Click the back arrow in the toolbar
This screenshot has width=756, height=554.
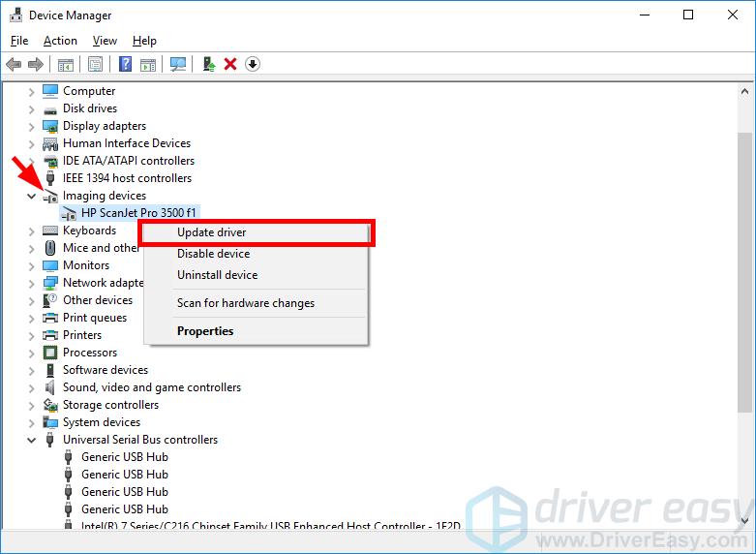14,65
